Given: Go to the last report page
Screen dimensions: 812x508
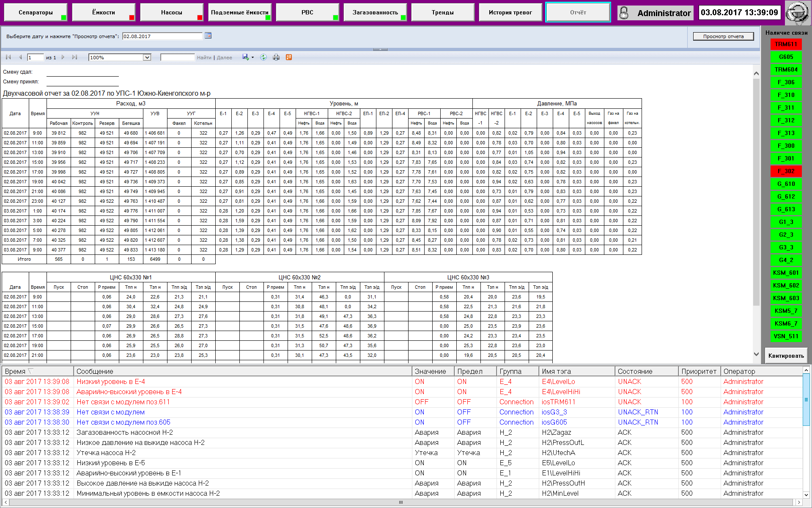Looking at the screenshot, I should pyautogui.click(x=74, y=57).
